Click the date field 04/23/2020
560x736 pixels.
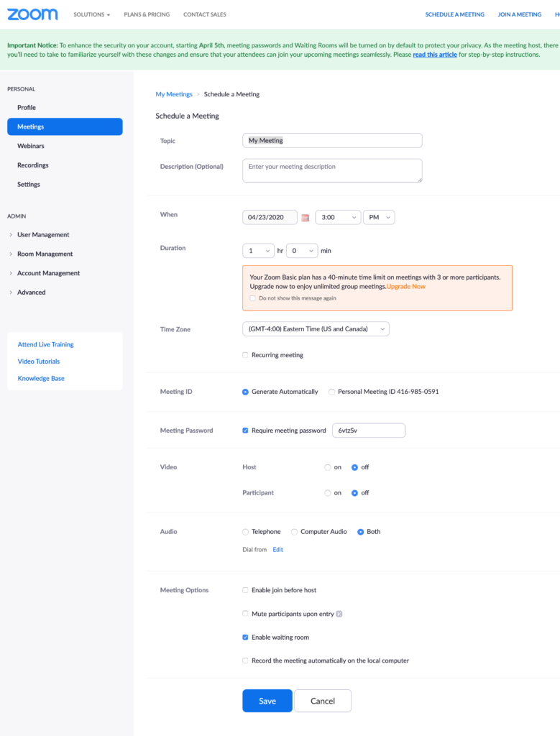coord(270,217)
